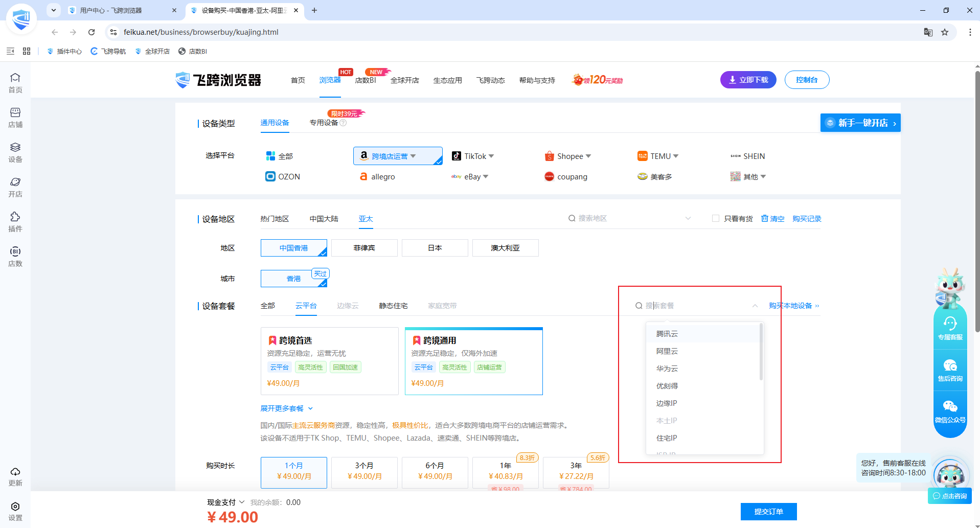
Task: Choose the 菲律宾 region
Action: (x=364, y=248)
